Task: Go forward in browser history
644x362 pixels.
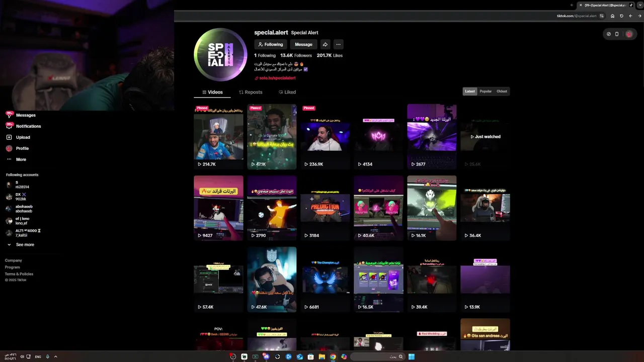Action: pos(630,16)
